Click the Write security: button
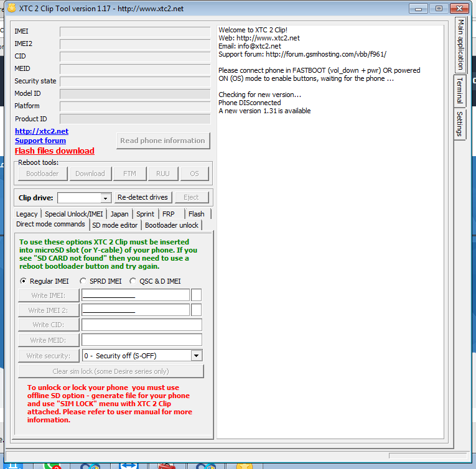Viewport: 476px width, 469px height. click(x=49, y=356)
